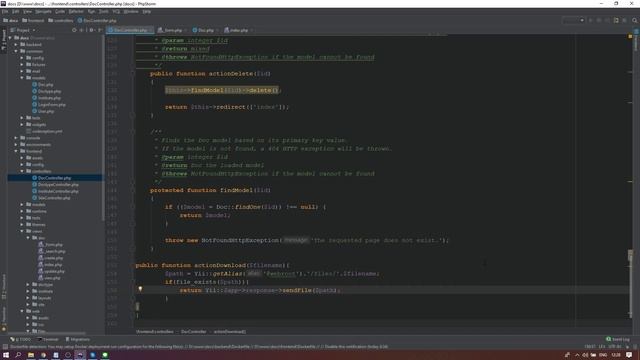Open SiteController.php in the project tree
Screen dimensions: 640x360
[x=51, y=198]
